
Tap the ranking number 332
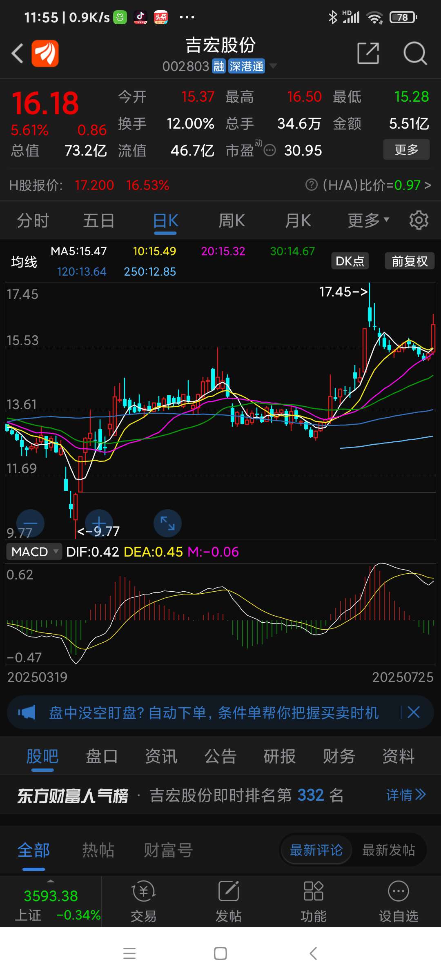pos(311,795)
